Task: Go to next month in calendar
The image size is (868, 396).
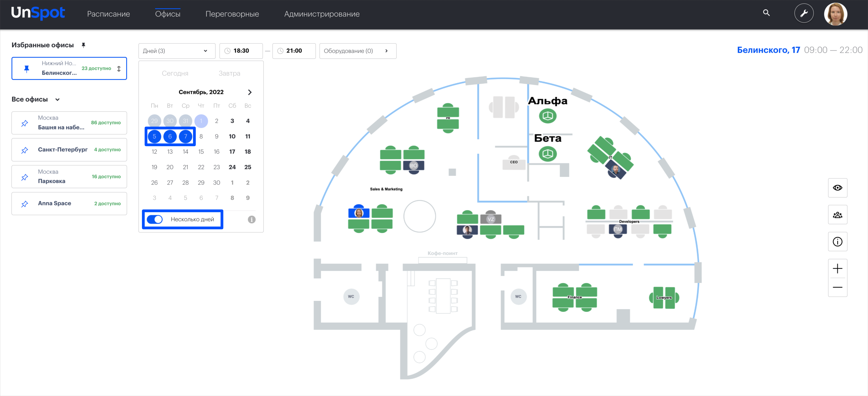Action: pyautogui.click(x=250, y=92)
